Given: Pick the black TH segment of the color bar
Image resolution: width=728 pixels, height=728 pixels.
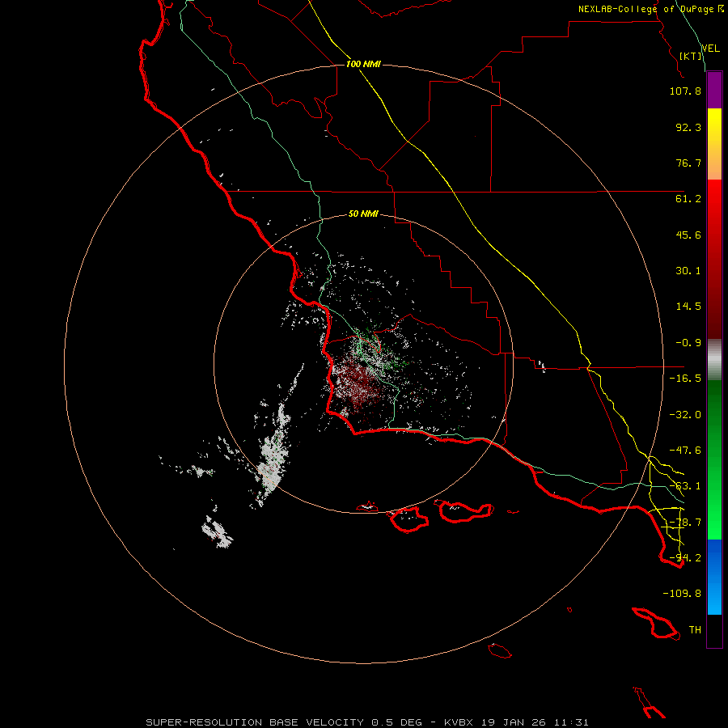Looking at the screenshot, I should 714,631.
